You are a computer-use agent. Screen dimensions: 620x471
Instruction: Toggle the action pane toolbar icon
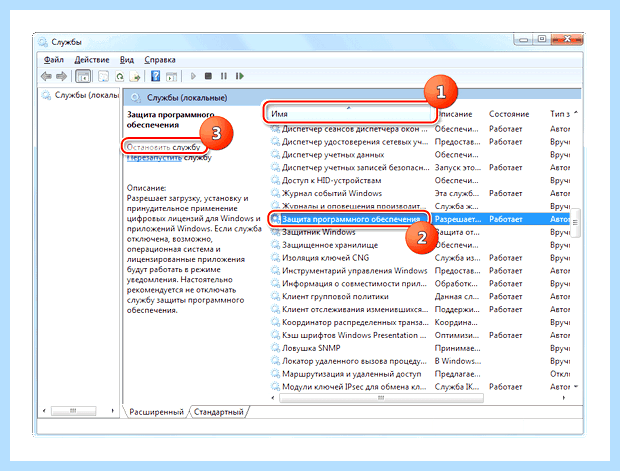point(171,76)
